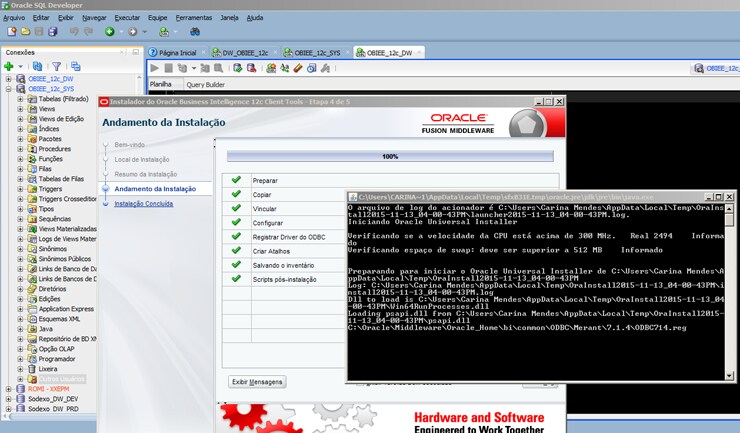The height and width of the screenshot is (433, 740).
Task: Click the Clear eraser icon in worksheet toolbar
Action: pyautogui.click(x=298, y=68)
